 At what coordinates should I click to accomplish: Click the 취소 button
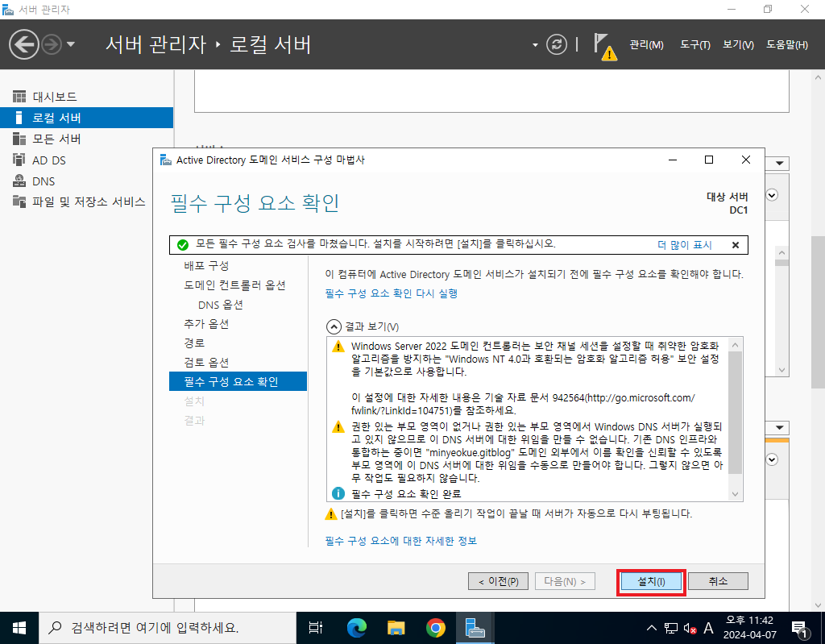(718, 581)
